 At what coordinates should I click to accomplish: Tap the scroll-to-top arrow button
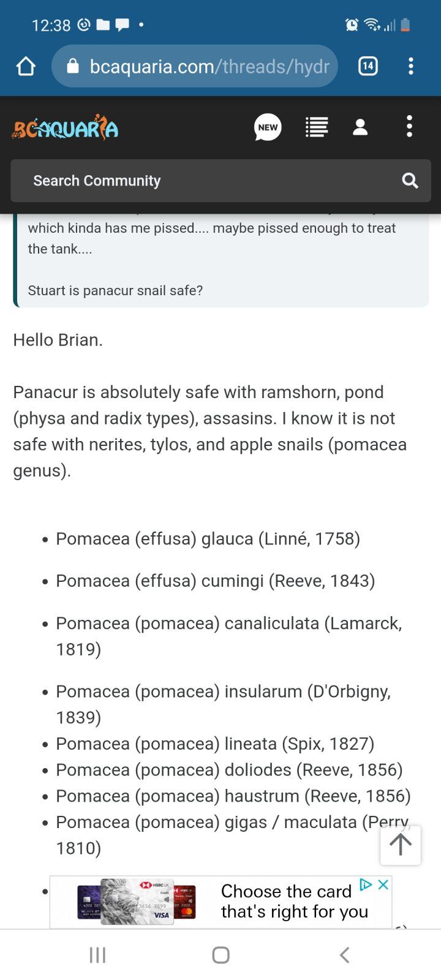[x=401, y=845]
